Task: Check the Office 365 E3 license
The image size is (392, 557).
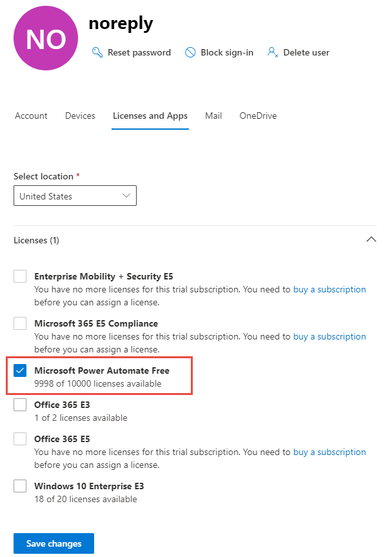Action: (20, 405)
